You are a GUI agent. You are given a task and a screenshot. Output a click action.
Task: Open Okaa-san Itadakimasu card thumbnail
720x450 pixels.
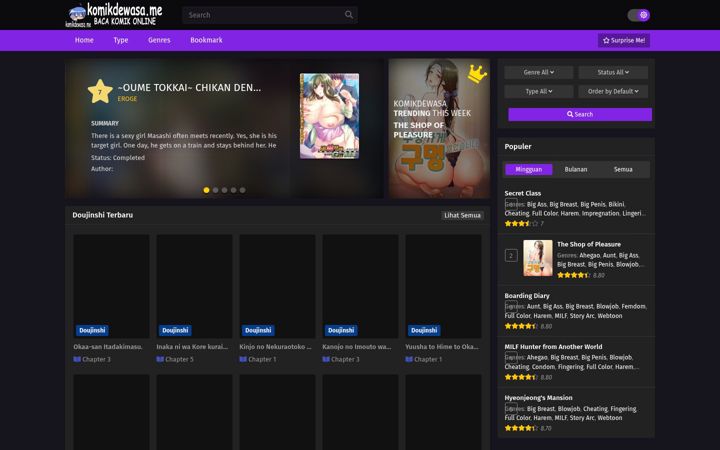coord(111,286)
